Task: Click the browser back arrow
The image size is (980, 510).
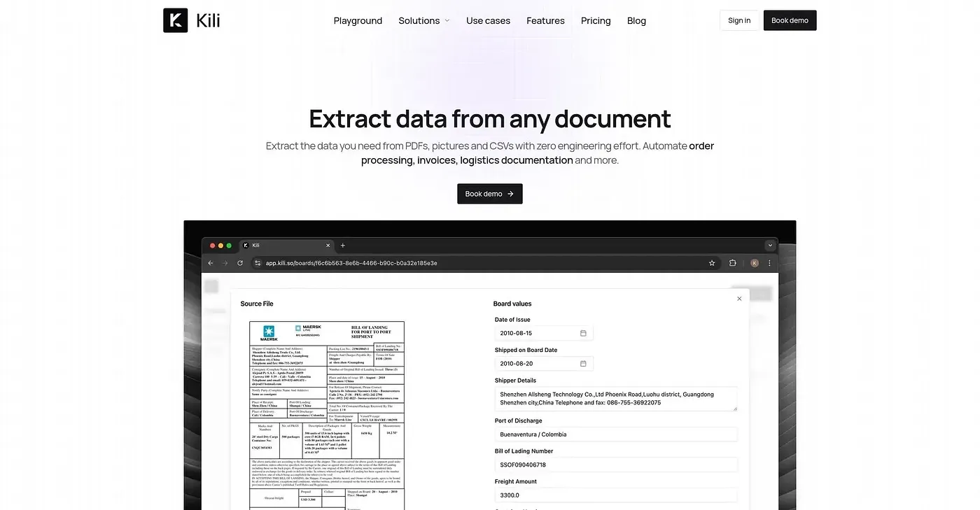Action: [211, 263]
